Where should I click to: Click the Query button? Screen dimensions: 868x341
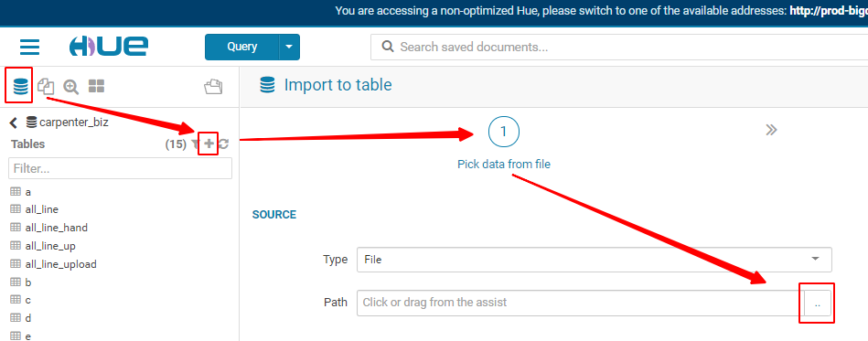click(x=241, y=47)
